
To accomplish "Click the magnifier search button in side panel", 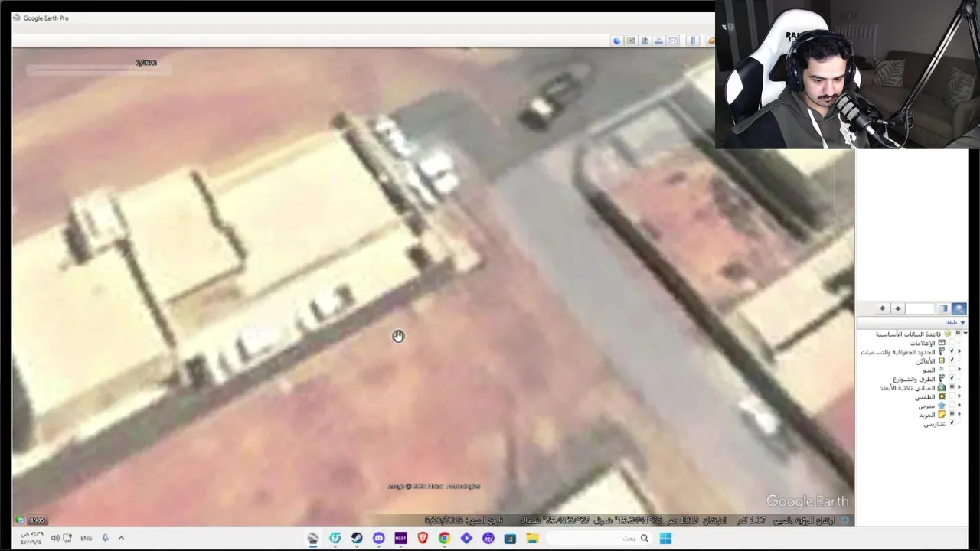I will click(959, 308).
